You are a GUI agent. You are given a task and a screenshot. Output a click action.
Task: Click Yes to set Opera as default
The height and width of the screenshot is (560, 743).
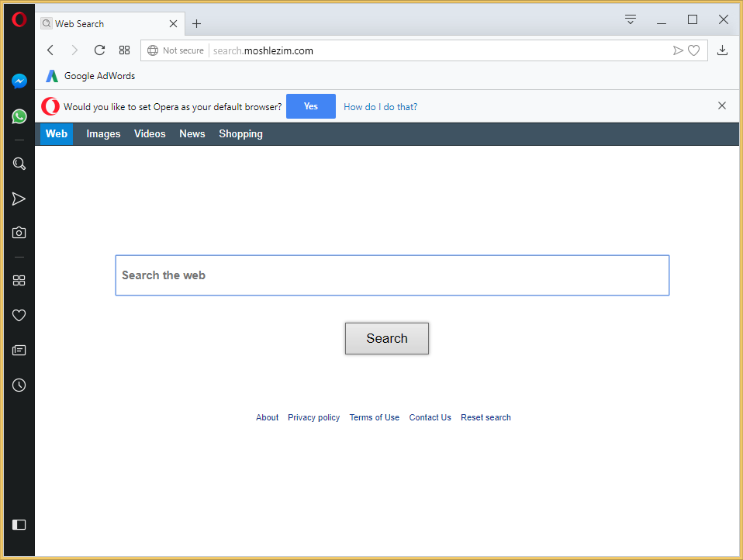pyautogui.click(x=310, y=106)
